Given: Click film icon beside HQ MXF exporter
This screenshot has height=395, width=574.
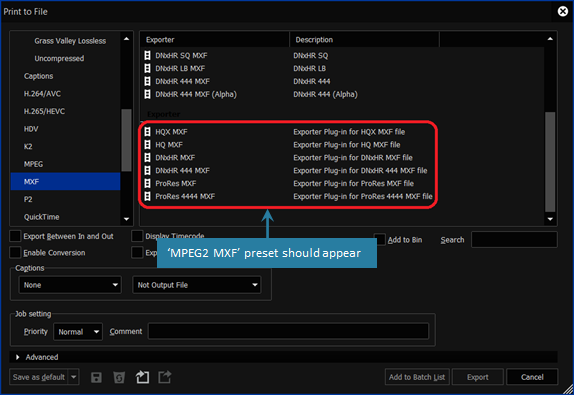Looking at the screenshot, I should pyautogui.click(x=147, y=145).
